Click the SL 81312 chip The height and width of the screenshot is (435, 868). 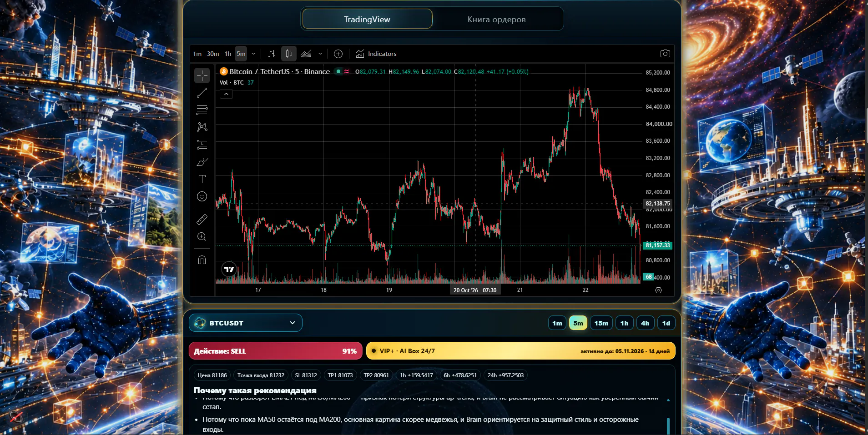click(306, 375)
